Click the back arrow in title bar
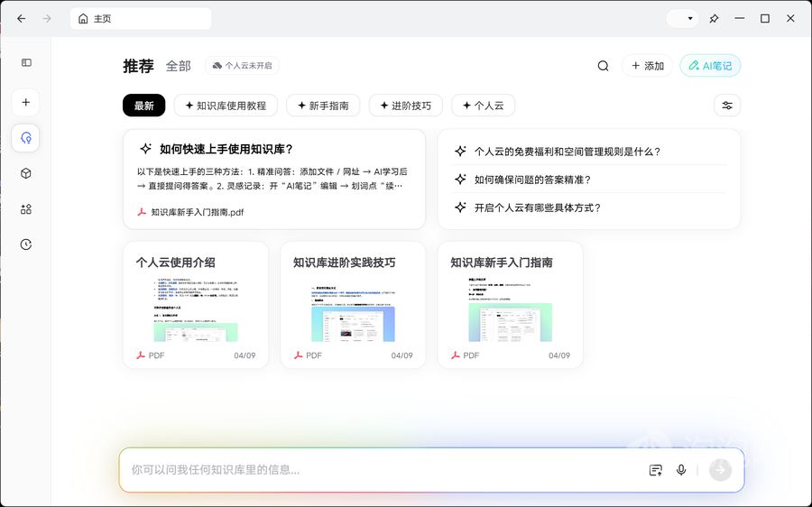812x507 pixels. tap(22, 18)
